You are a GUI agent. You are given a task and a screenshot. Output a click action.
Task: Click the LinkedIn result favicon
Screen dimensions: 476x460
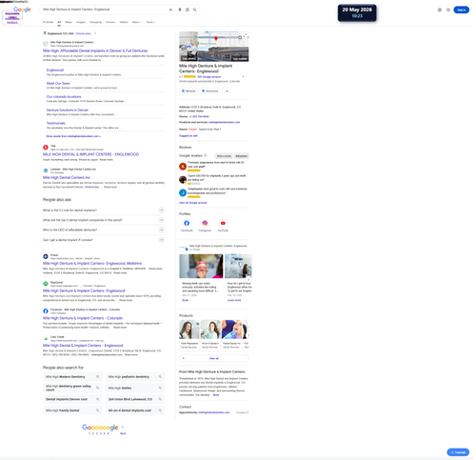[46, 170]
